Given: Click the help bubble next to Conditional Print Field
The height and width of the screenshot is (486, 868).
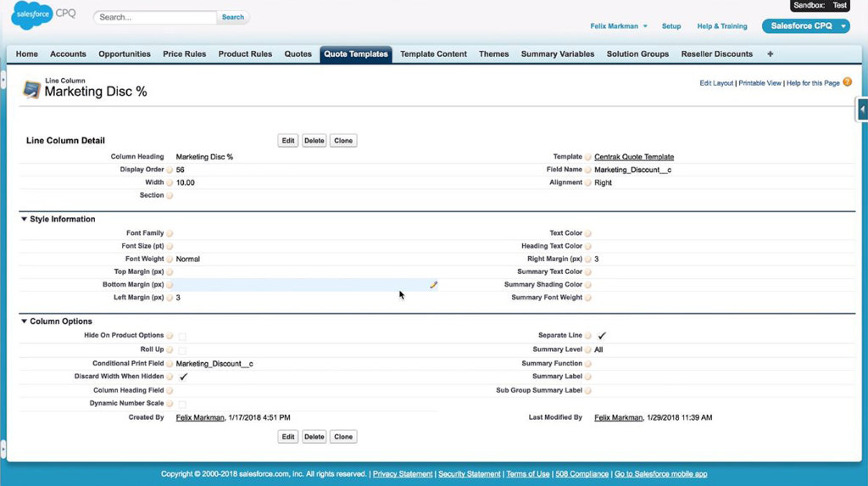Looking at the screenshot, I should [x=170, y=364].
